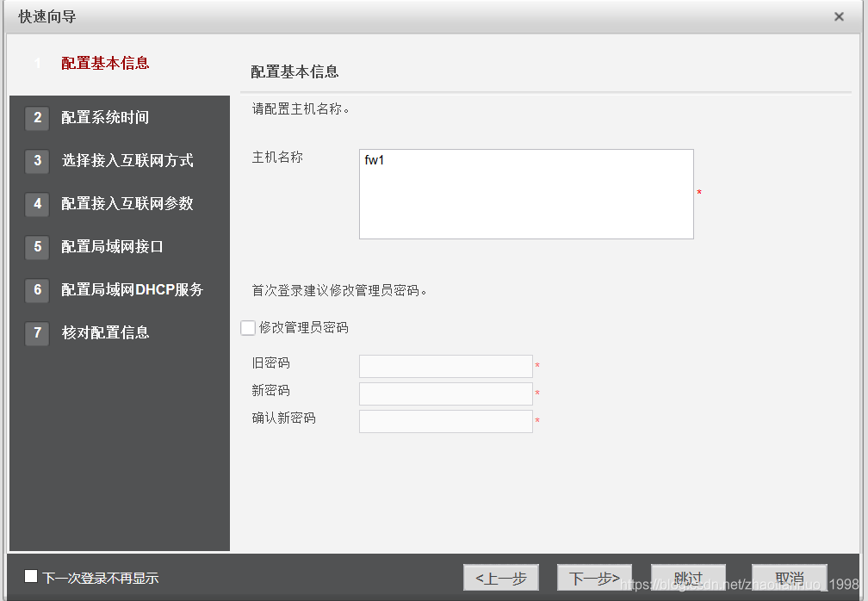Click the 主机名称 label
This screenshot has width=868, height=601.
(277, 158)
